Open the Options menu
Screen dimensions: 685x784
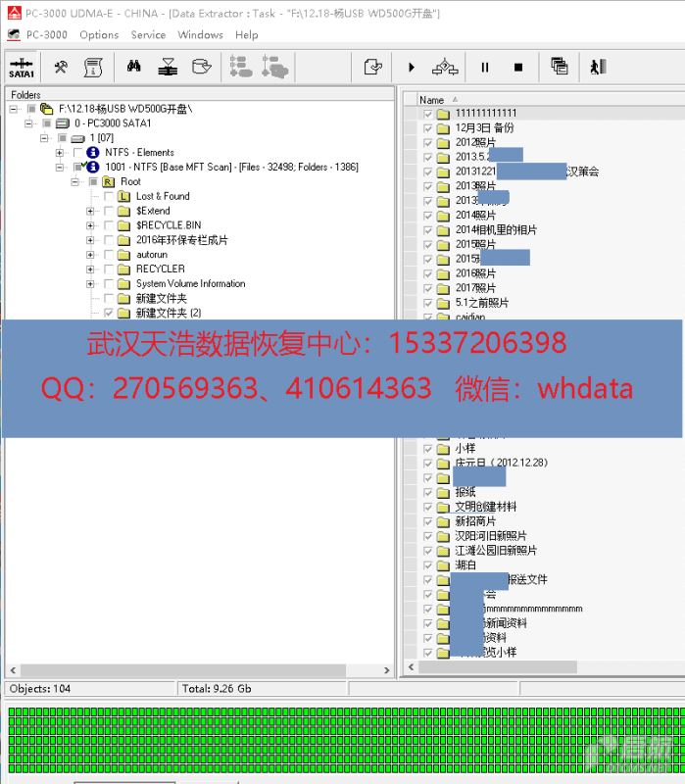point(99,34)
